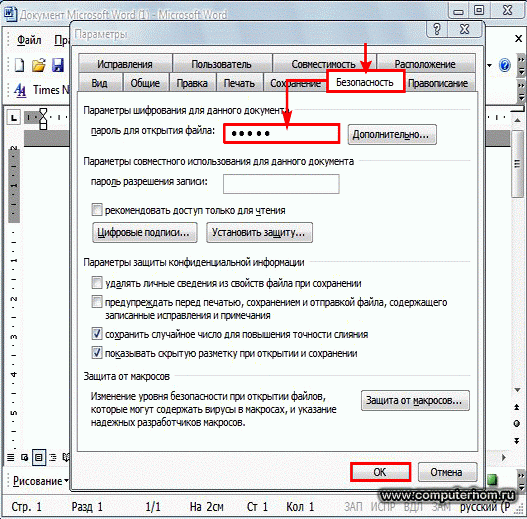Expand formatting toolbar overflow chevron at right
This screenshot has height=519, width=527.
(x=521, y=91)
